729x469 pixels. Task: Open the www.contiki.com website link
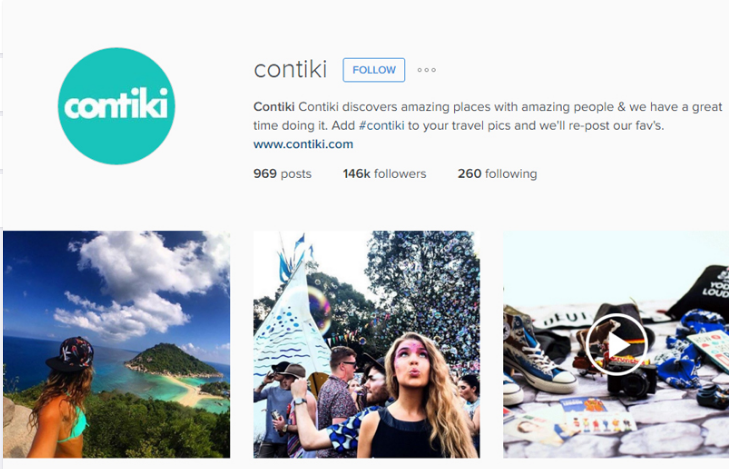pyautogui.click(x=303, y=144)
